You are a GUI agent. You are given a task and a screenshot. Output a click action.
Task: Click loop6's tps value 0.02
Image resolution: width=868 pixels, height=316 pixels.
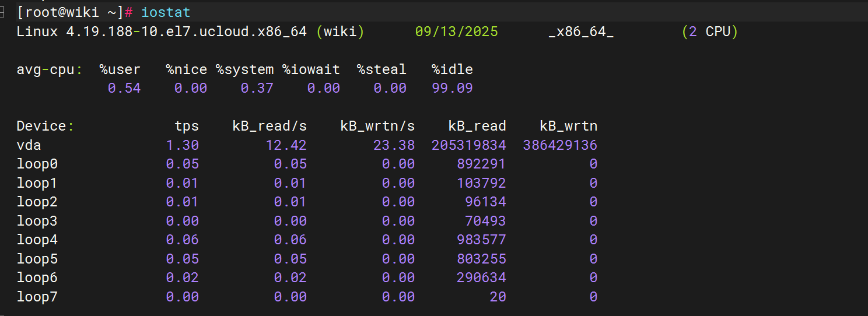point(182,278)
